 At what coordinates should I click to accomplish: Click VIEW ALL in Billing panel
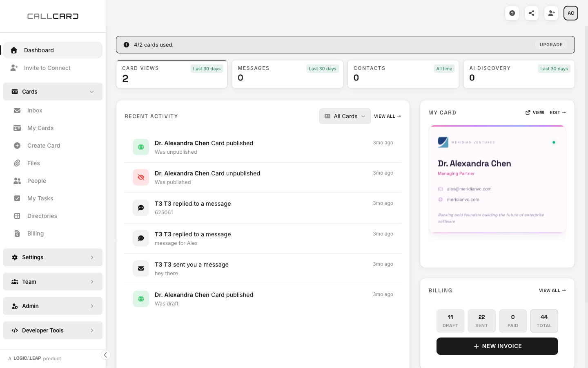pos(552,290)
